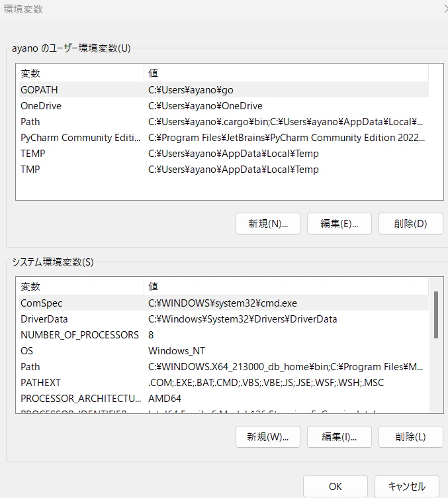Image resolution: width=448 pixels, height=498 pixels.
Task: Click 編集(E)... button for user variables
Action: point(339,224)
